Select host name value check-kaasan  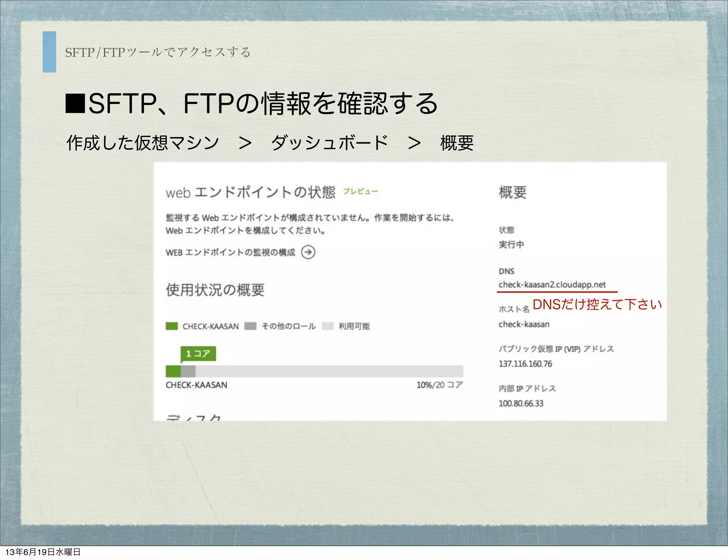point(524,324)
